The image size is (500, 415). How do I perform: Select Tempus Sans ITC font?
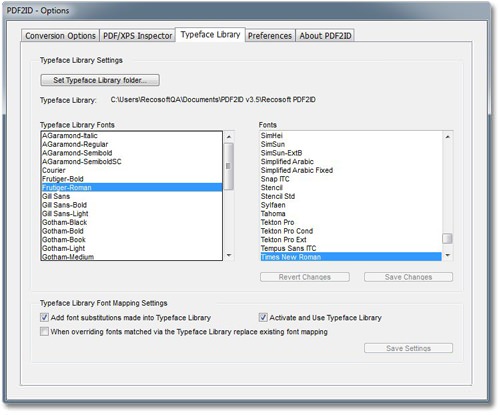351,248
